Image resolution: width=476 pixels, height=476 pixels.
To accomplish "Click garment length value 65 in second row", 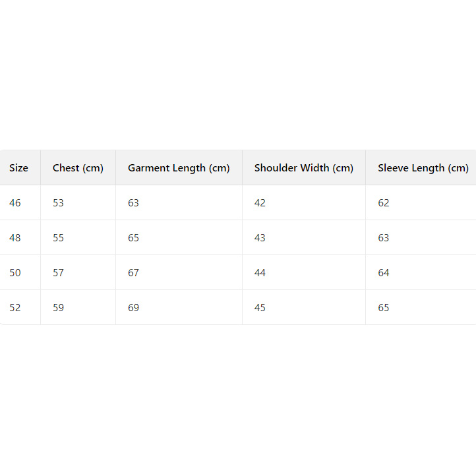I will tap(134, 238).
